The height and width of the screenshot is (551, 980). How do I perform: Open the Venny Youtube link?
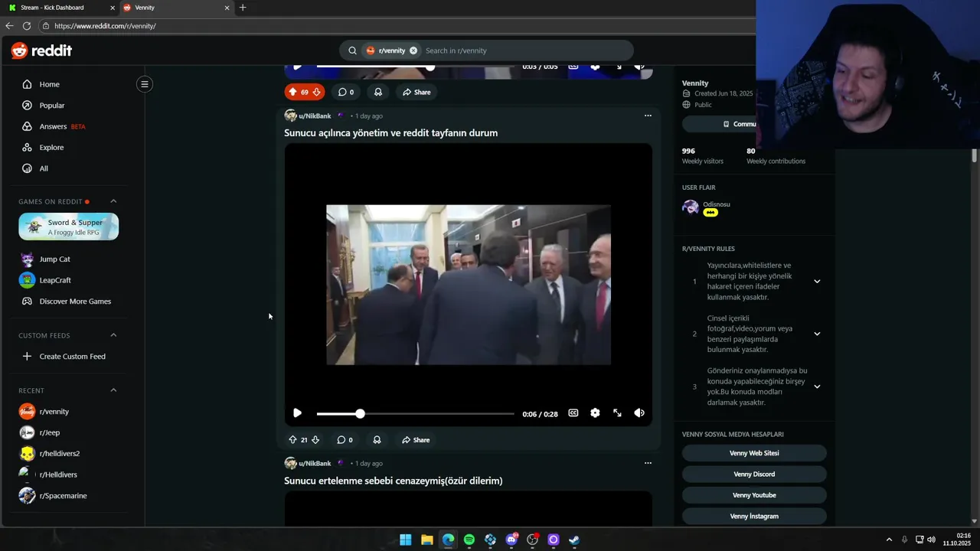pyautogui.click(x=754, y=495)
